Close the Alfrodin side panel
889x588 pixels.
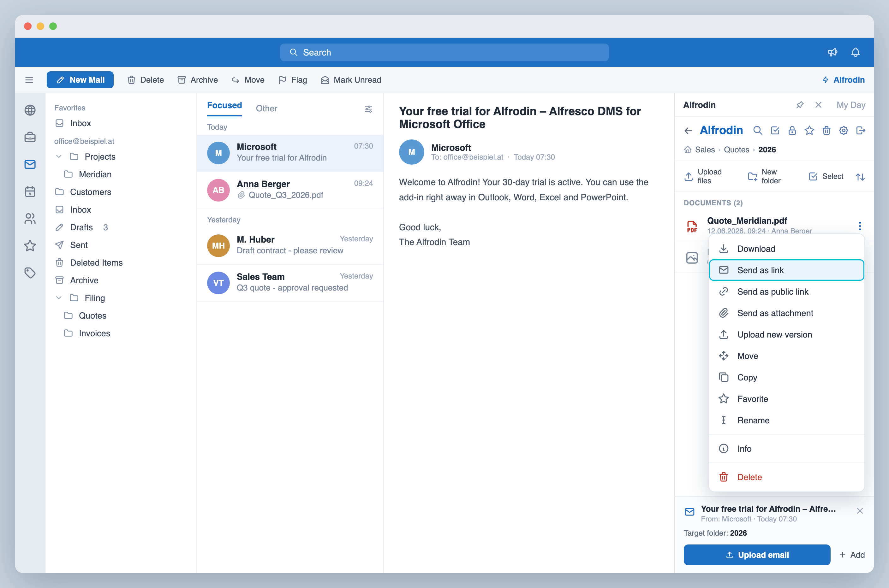818,105
